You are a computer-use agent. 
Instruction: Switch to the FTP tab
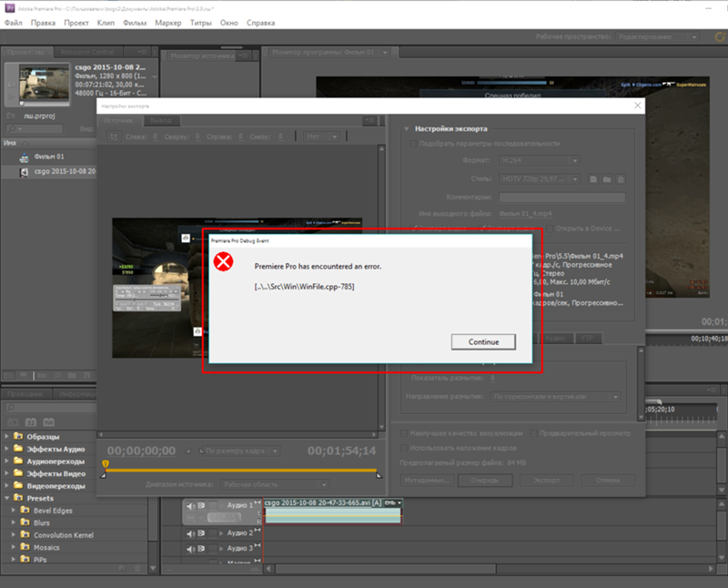587,338
